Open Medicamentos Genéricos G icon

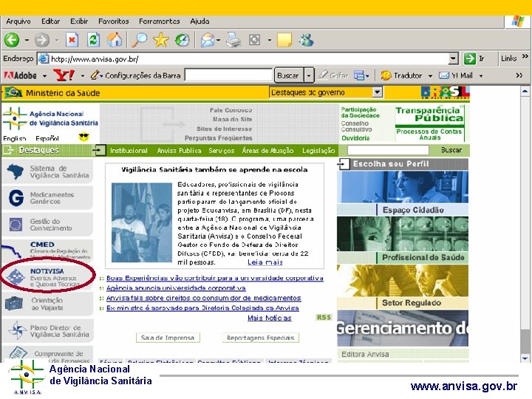(x=16, y=198)
